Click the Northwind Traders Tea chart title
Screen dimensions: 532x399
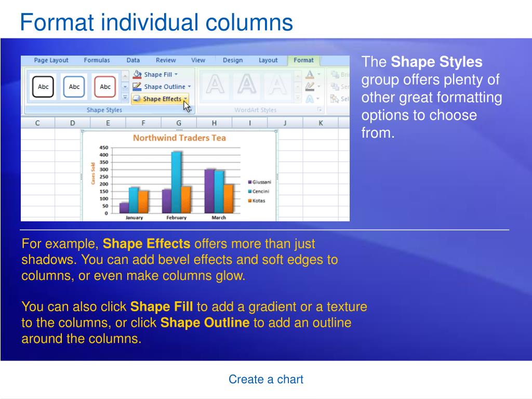[179, 138]
